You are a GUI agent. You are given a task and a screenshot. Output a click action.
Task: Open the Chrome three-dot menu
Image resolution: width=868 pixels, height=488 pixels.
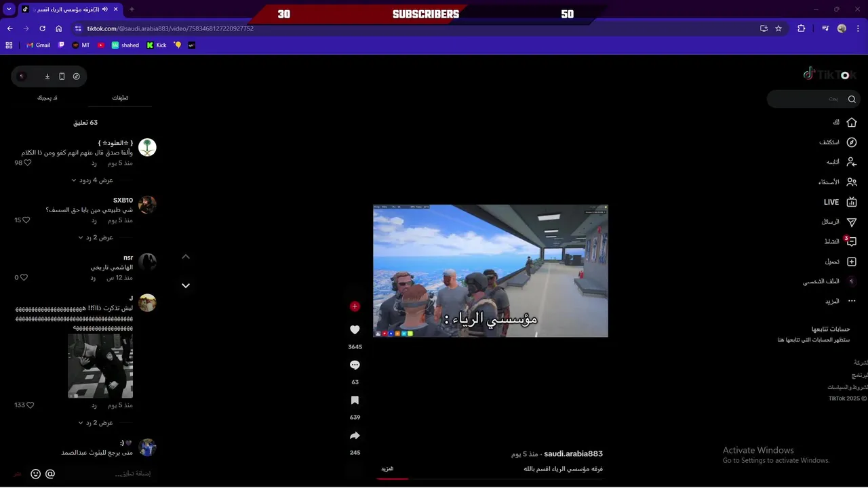(858, 28)
